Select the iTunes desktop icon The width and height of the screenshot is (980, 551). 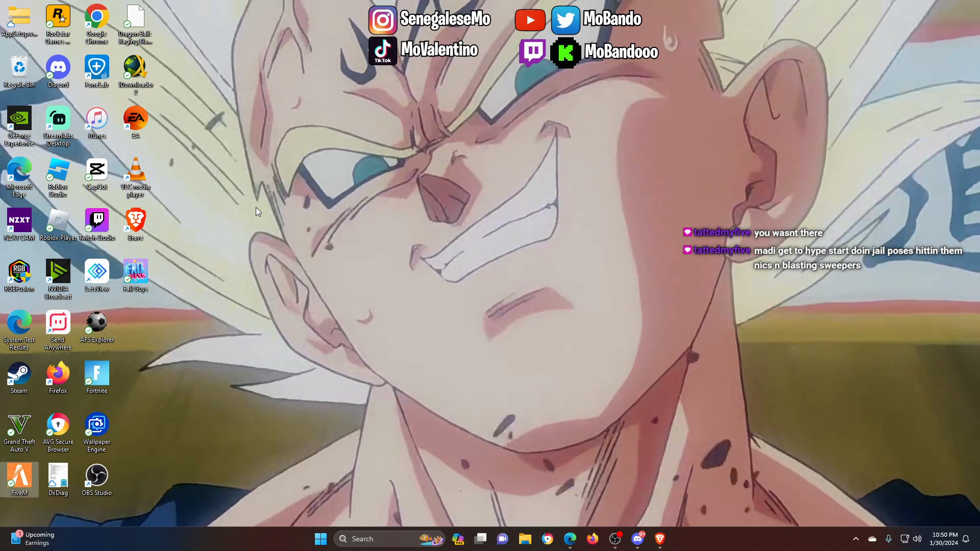pyautogui.click(x=96, y=122)
